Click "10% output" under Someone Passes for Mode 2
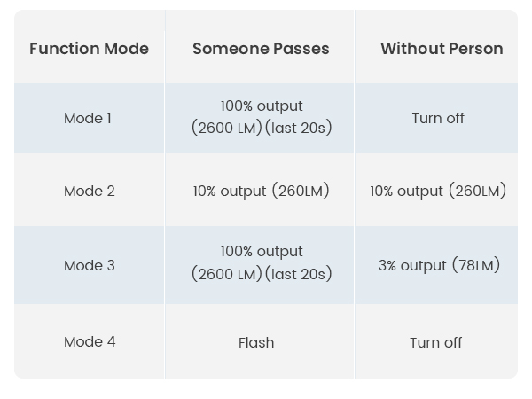This screenshot has height=399, width=532. pyautogui.click(x=230, y=191)
